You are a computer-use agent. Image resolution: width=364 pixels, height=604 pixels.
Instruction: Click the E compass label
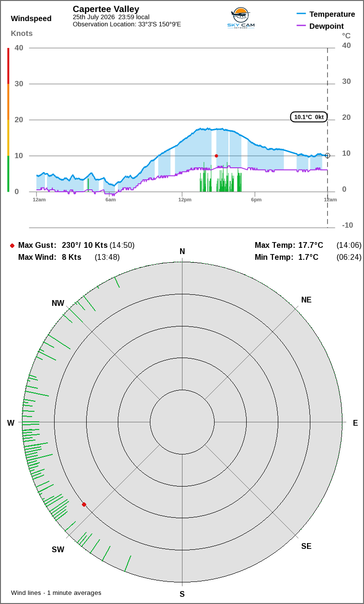pyautogui.click(x=355, y=423)
